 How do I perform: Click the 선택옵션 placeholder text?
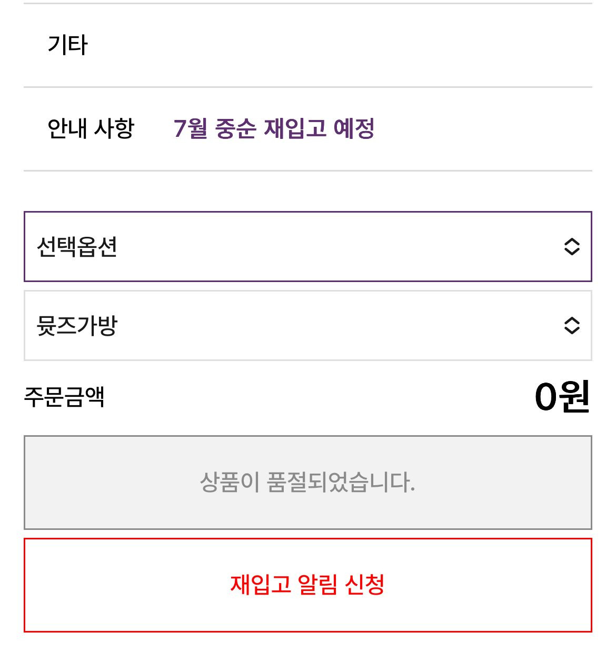pos(77,247)
